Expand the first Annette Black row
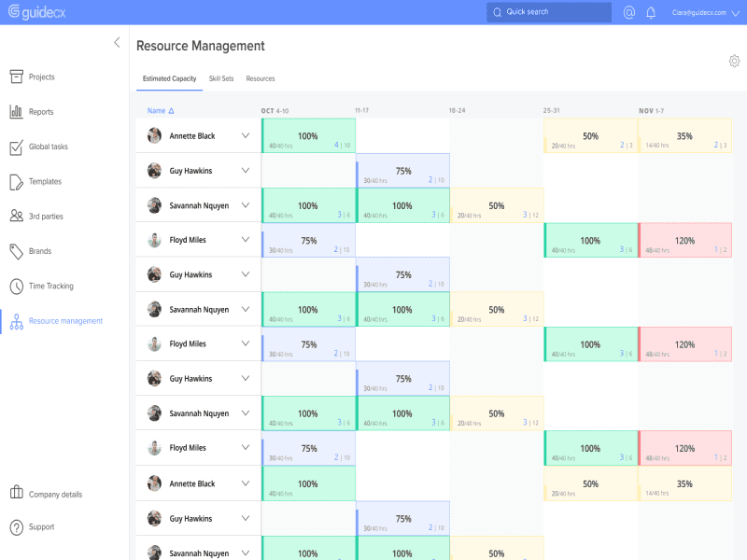Image resolution: width=747 pixels, height=560 pixels. tap(246, 135)
